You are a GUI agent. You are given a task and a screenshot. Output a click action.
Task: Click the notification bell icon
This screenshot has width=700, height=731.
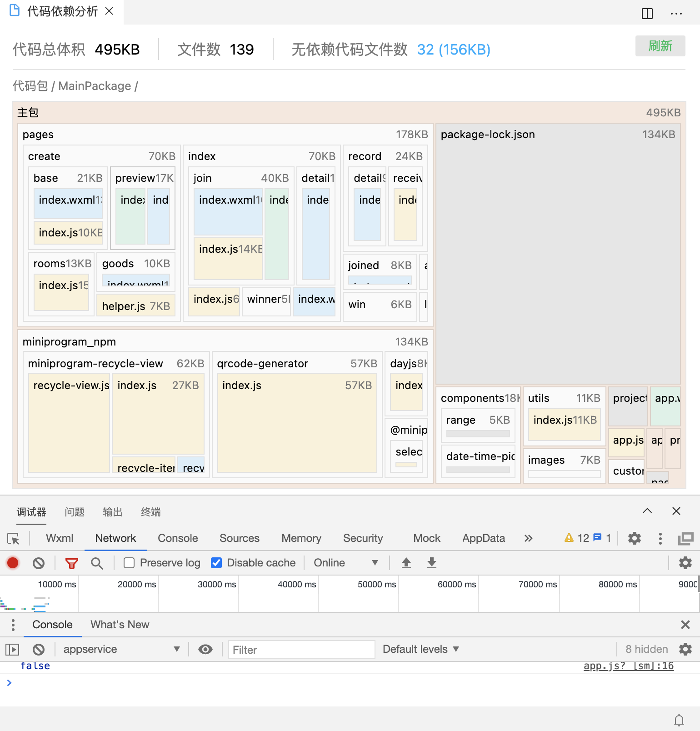(x=679, y=721)
